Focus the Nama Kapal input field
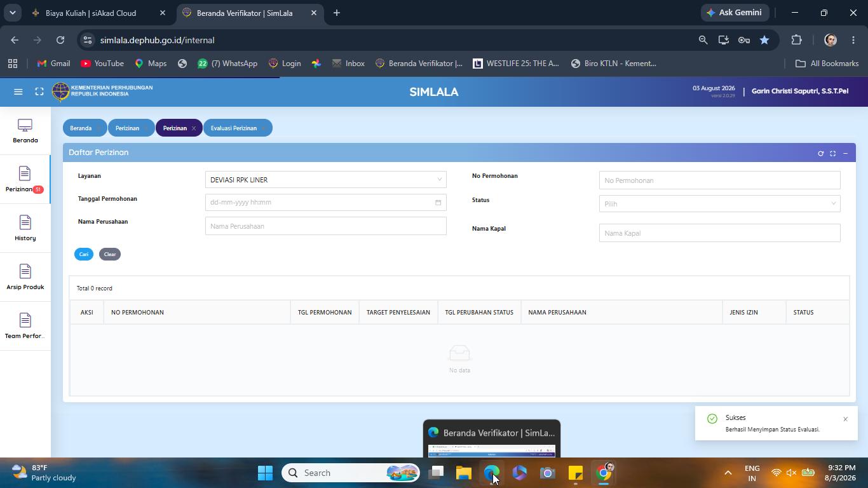The image size is (868, 488). 719,233
